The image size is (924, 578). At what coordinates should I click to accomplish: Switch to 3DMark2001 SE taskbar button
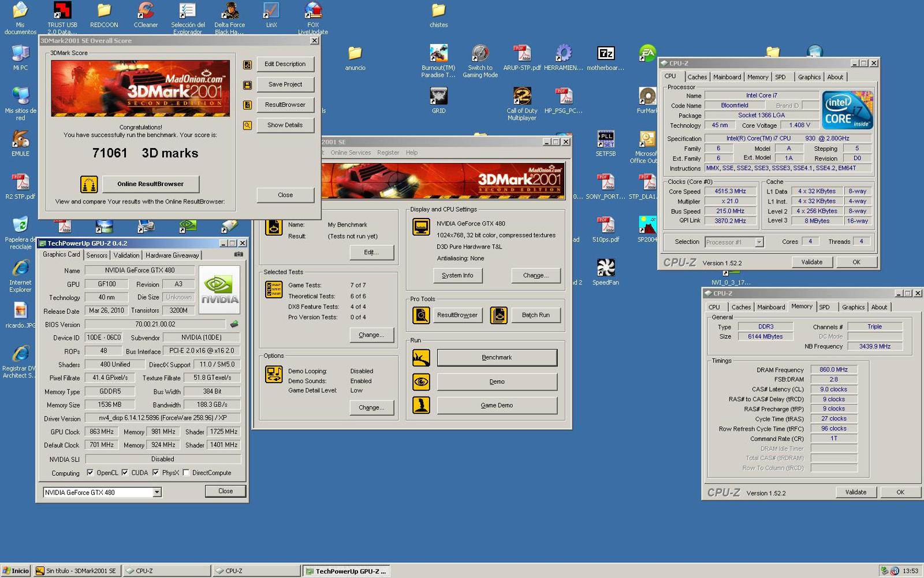[77, 571]
